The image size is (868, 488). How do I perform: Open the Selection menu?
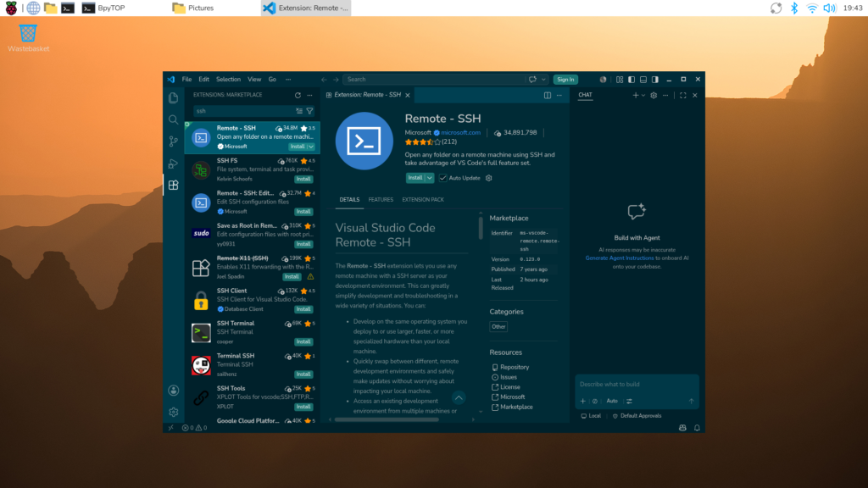(228, 80)
